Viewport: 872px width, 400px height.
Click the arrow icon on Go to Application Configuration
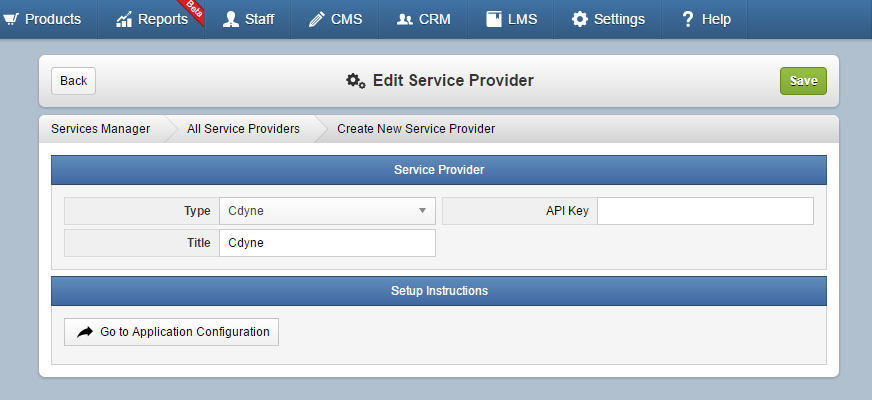[85, 332]
